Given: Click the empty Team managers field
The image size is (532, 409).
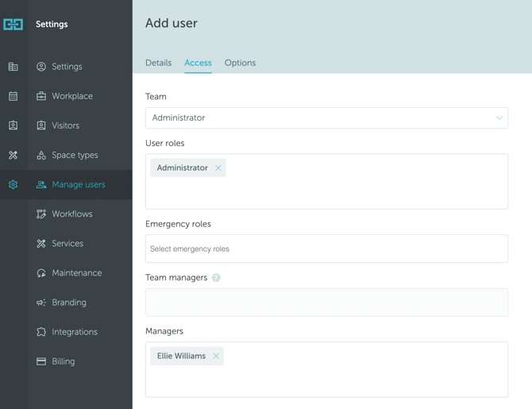Looking at the screenshot, I should pyautogui.click(x=326, y=303).
